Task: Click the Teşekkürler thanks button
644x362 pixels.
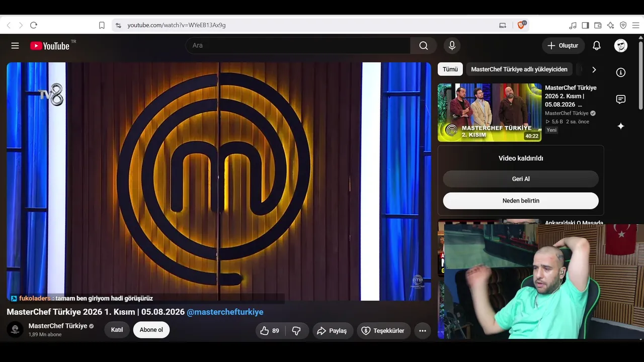Action: 383,331
